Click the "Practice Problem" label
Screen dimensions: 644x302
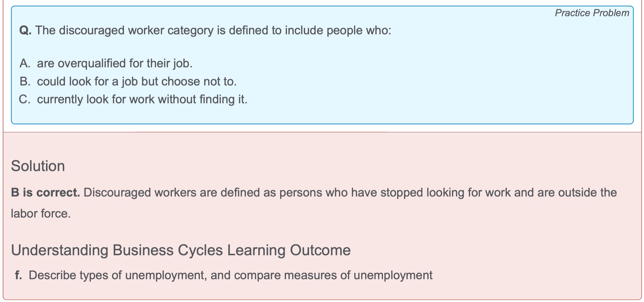pos(592,13)
